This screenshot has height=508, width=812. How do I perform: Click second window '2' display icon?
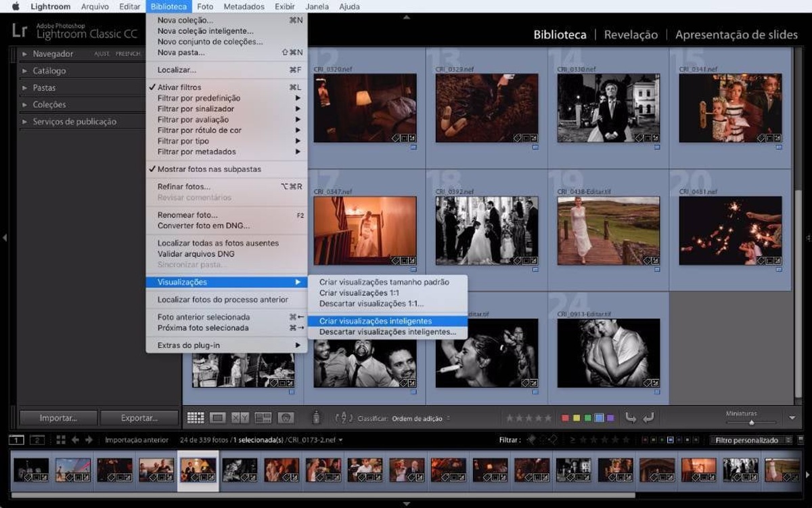click(x=37, y=440)
